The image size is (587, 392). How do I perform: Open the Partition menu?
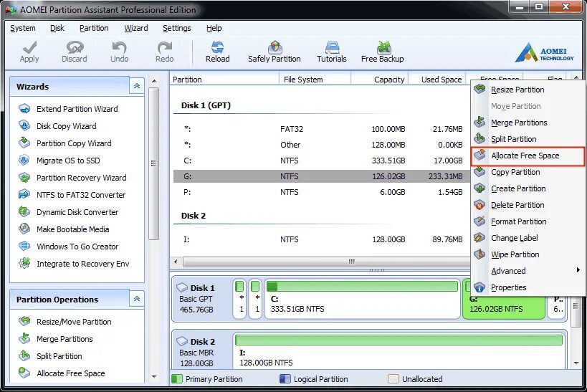tap(94, 28)
